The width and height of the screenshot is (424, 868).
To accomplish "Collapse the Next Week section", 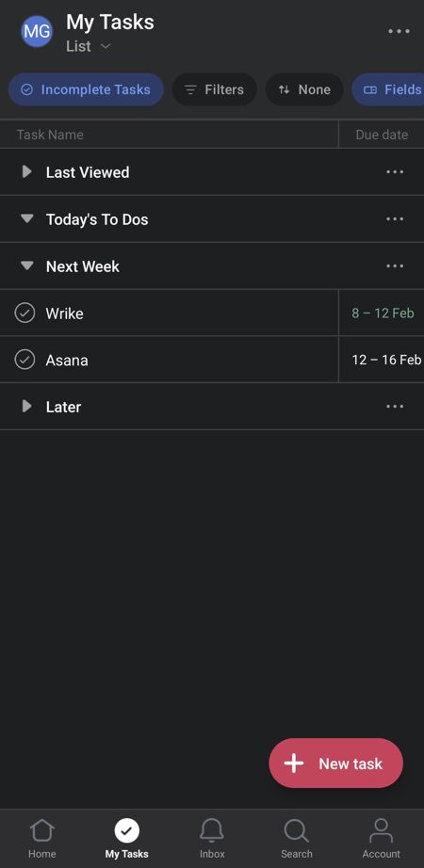I will (x=26, y=265).
